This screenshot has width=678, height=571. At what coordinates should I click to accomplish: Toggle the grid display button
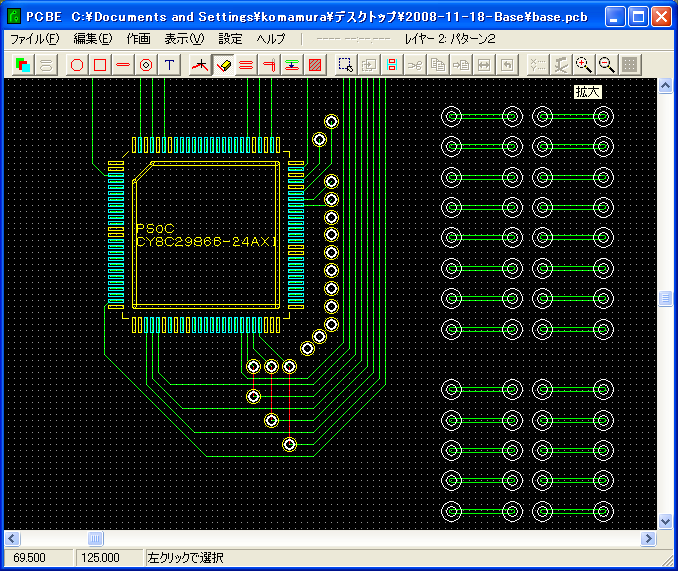629,65
